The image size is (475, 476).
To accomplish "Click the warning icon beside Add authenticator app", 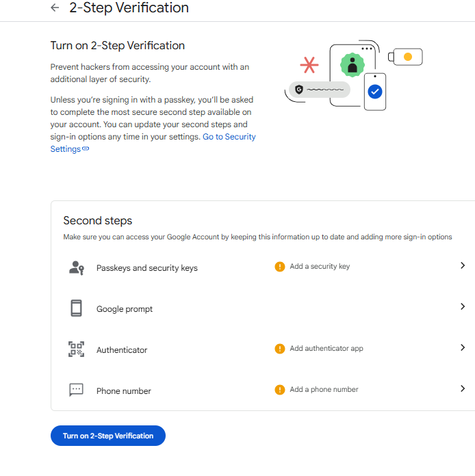I will pyautogui.click(x=279, y=349).
